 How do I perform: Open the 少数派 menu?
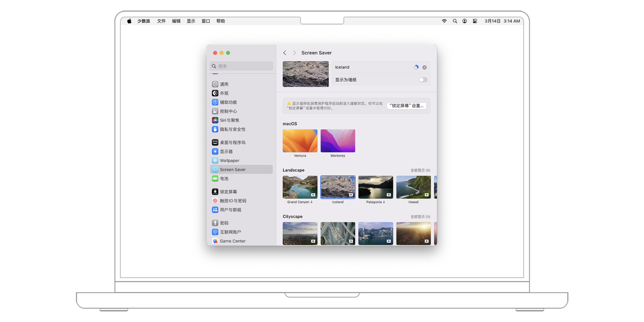click(x=144, y=21)
